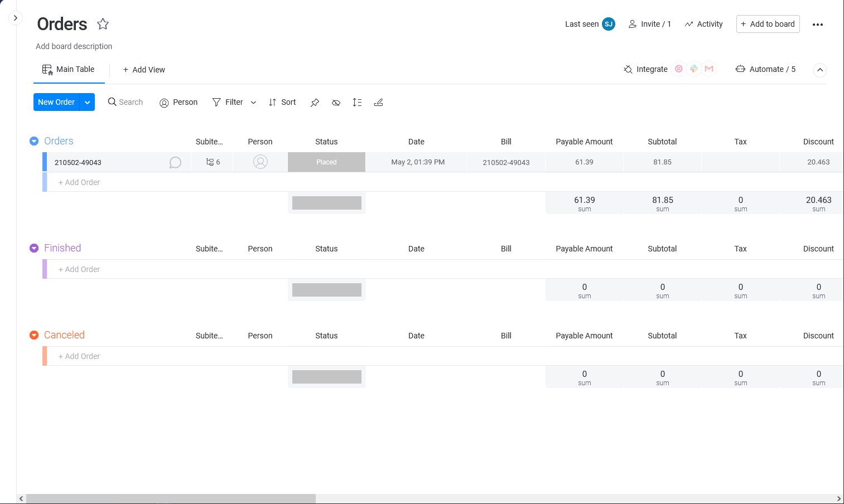Click the date cell May 2, 01:39 PM
Screen dimensions: 844x504
[x=418, y=162]
